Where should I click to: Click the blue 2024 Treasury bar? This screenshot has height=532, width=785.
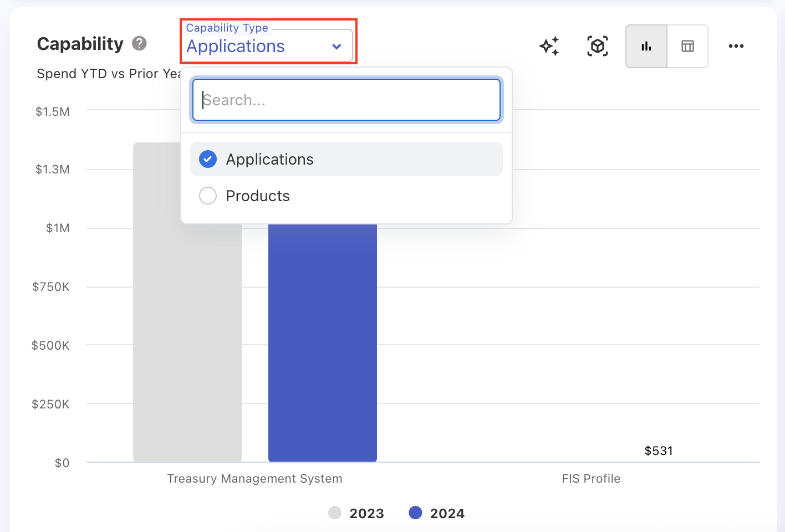322,344
